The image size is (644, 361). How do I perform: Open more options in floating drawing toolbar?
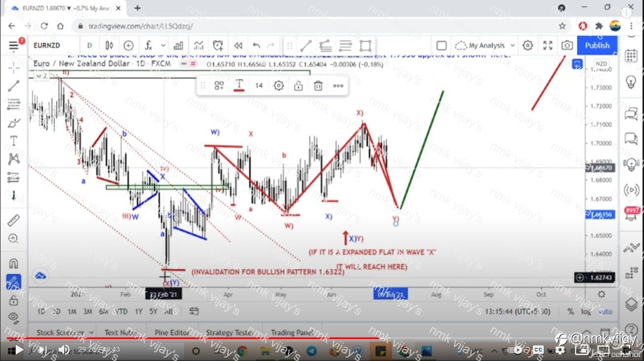pyautogui.click(x=338, y=86)
